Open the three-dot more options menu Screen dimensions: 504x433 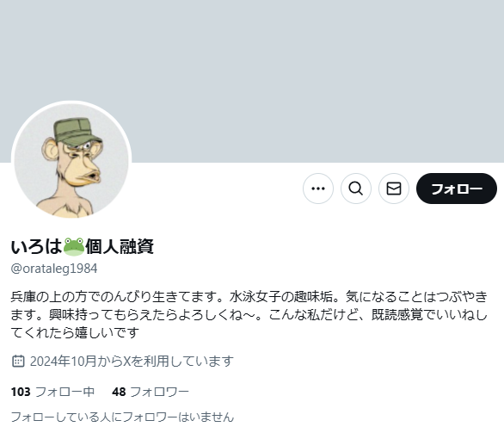tap(318, 189)
